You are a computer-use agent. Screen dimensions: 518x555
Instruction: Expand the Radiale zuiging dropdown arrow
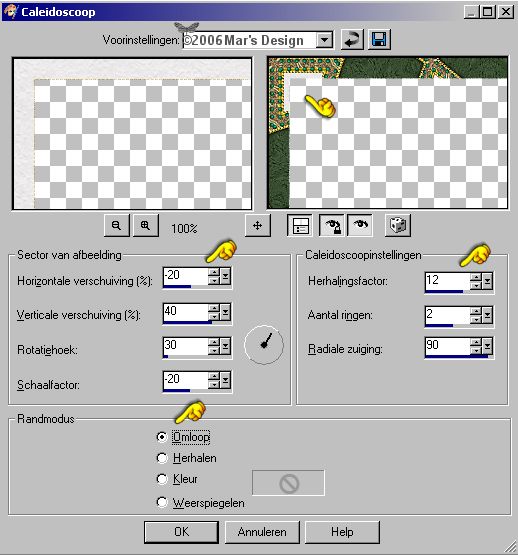point(488,347)
